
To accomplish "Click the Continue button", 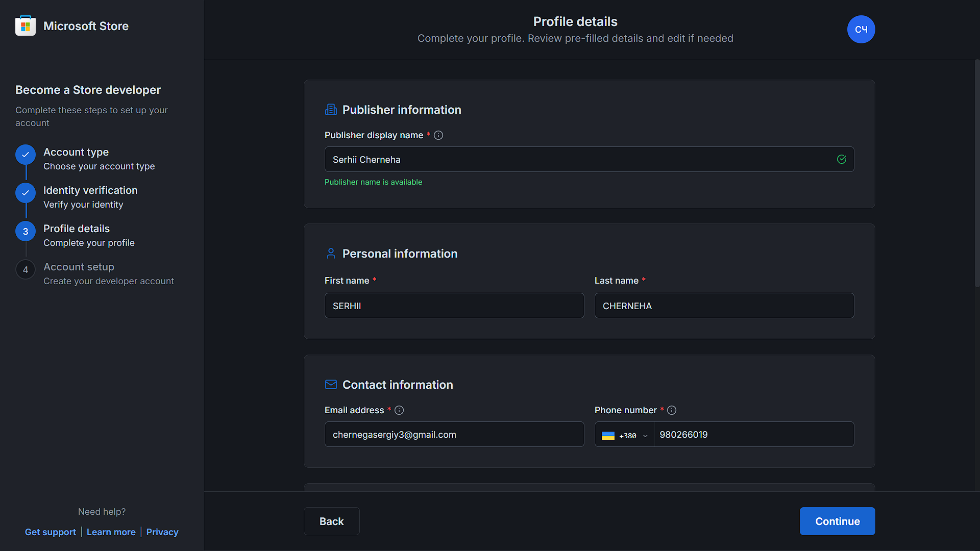I will (837, 521).
